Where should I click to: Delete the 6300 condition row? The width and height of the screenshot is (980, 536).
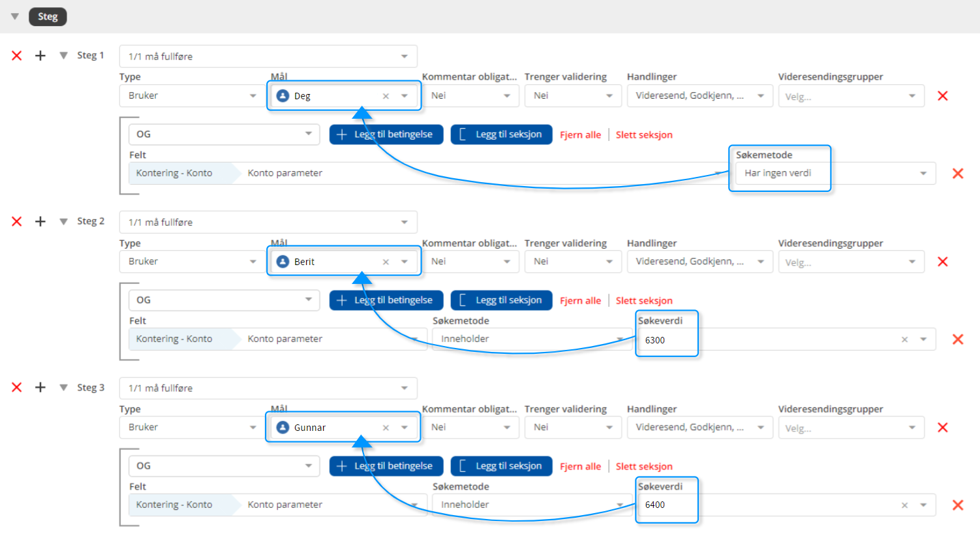(x=958, y=339)
